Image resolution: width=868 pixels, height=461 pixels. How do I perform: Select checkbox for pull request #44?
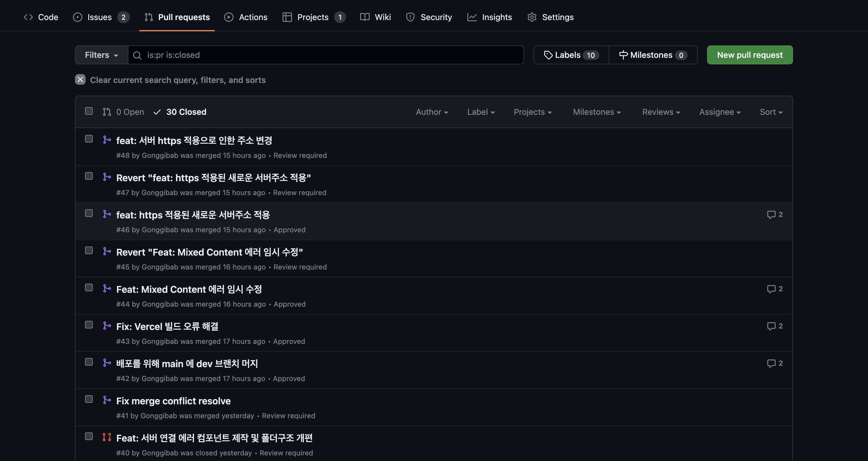tap(89, 287)
